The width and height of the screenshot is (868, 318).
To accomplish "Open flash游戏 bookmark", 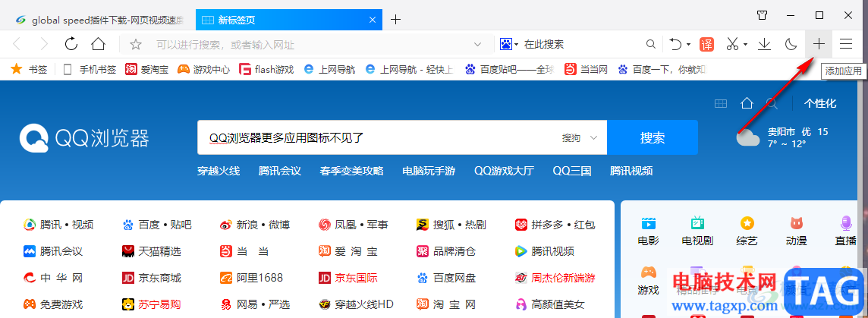I will click(x=266, y=69).
